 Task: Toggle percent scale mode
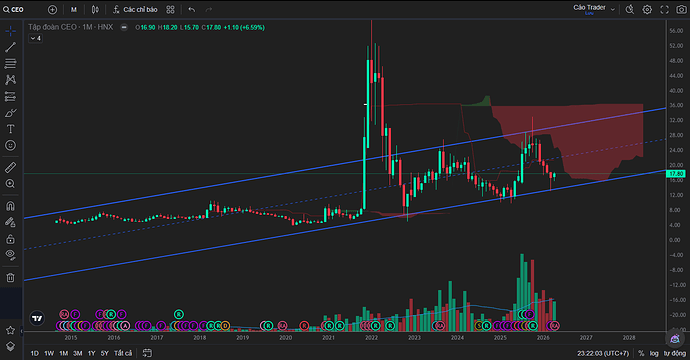[641, 353]
